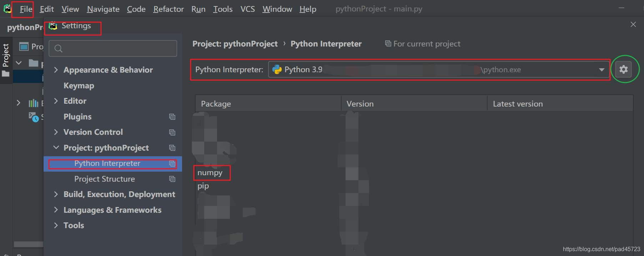Click the 'For current project' scope icon
The image size is (644, 256).
pyautogui.click(x=388, y=43)
